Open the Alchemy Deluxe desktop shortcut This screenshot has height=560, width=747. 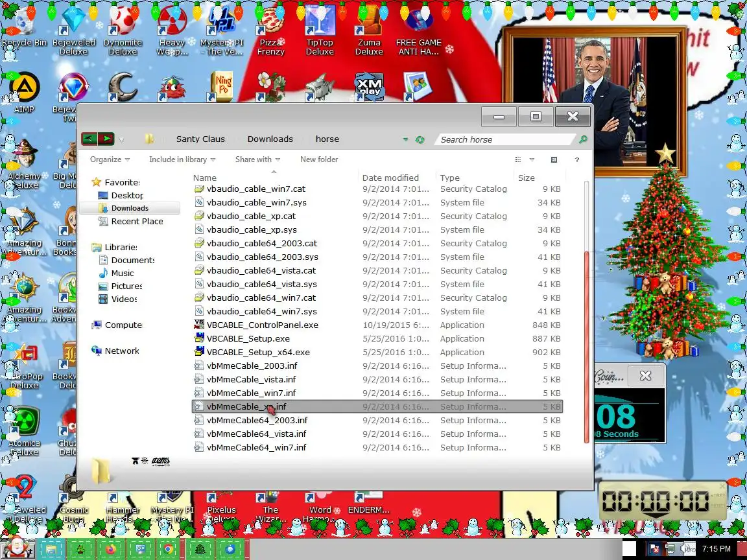click(24, 164)
